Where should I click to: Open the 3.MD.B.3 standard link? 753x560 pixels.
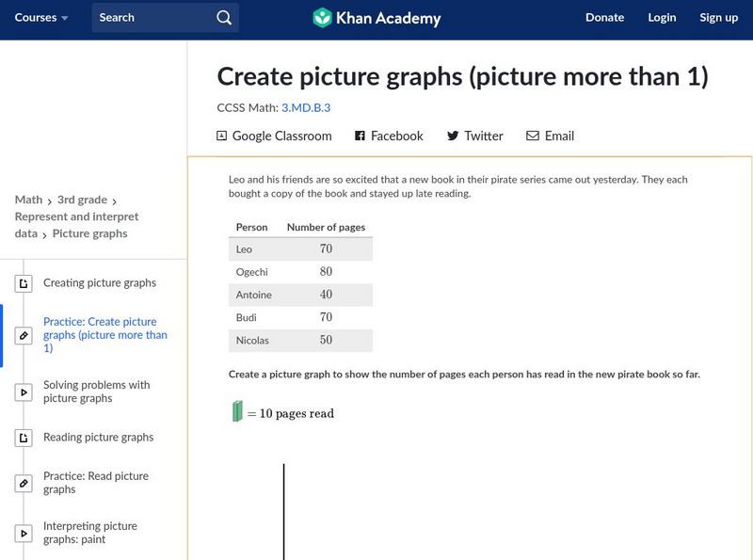click(x=306, y=107)
